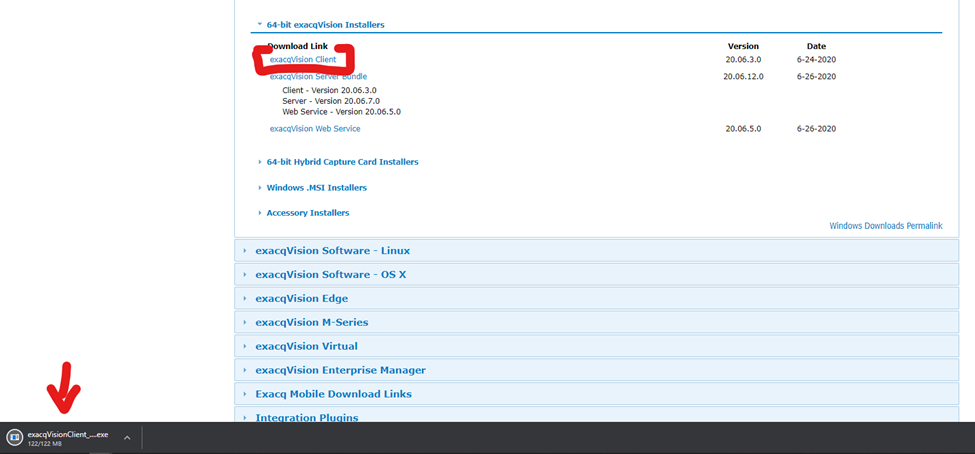
Task: Expand exacqVision Enterprise Manager section
Action: 340,370
